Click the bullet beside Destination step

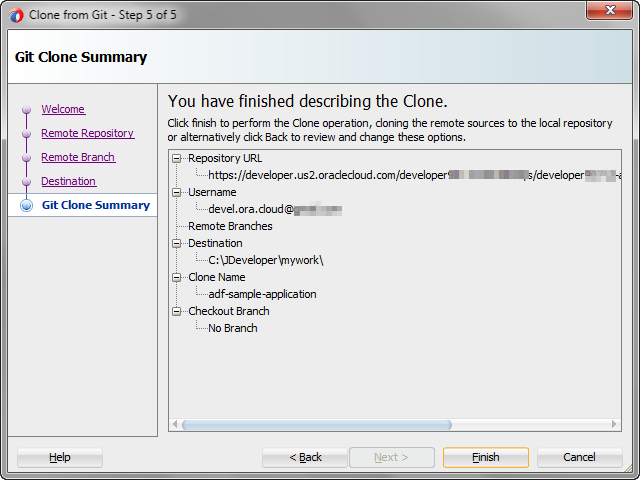point(26,182)
